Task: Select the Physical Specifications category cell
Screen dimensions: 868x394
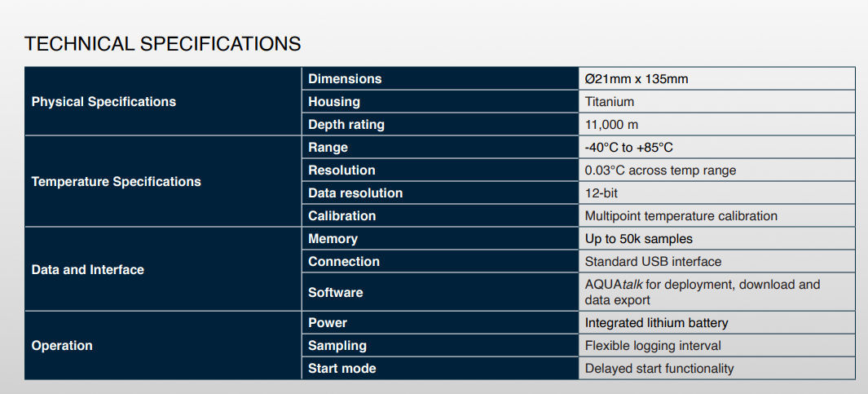Action: click(x=104, y=102)
